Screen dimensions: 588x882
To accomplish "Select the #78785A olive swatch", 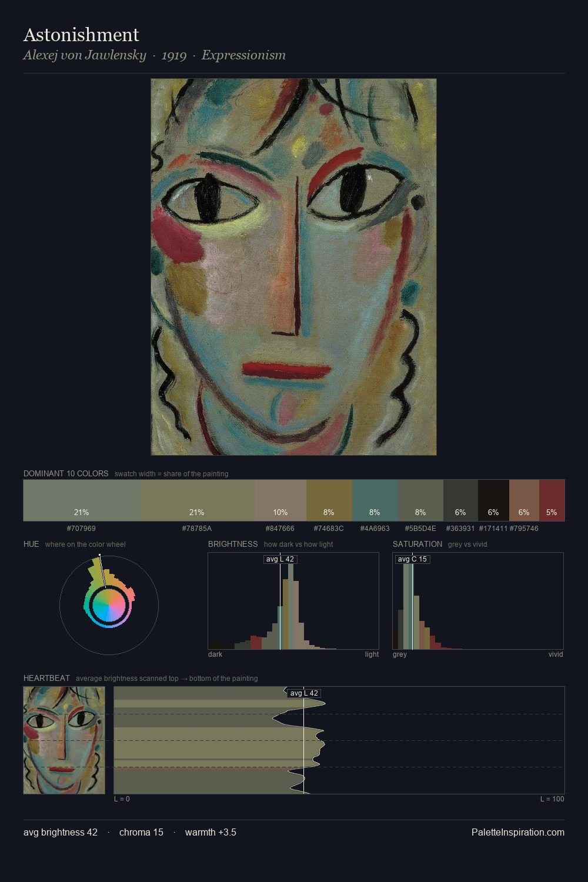I will click(197, 500).
